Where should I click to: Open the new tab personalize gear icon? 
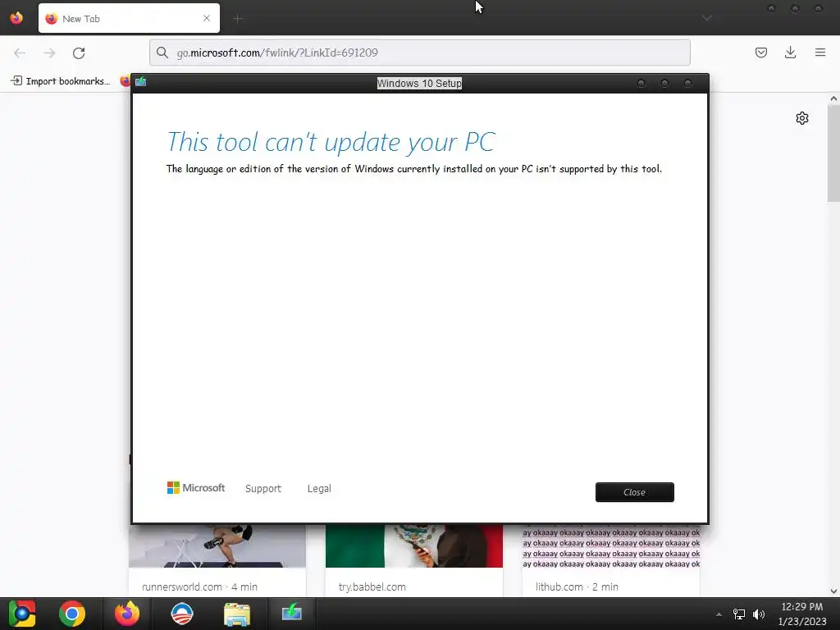(802, 118)
